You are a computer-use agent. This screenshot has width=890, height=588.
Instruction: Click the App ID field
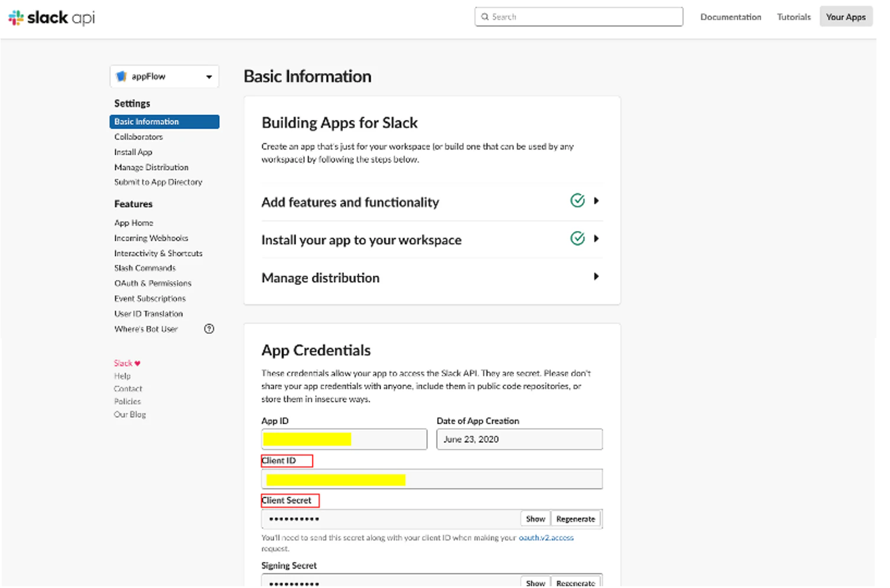pyautogui.click(x=344, y=439)
